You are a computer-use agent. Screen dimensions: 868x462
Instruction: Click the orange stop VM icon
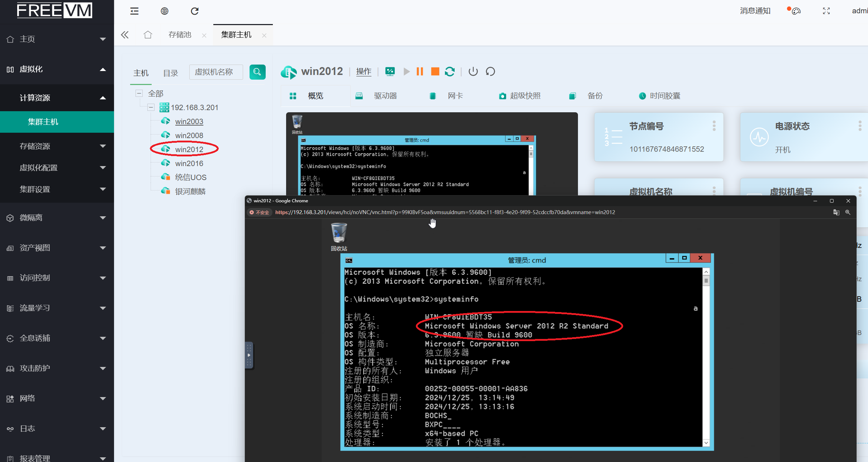pos(435,72)
